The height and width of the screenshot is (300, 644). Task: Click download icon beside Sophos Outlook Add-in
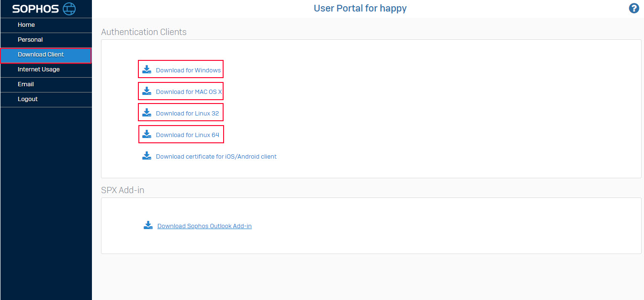pos(148,226)
